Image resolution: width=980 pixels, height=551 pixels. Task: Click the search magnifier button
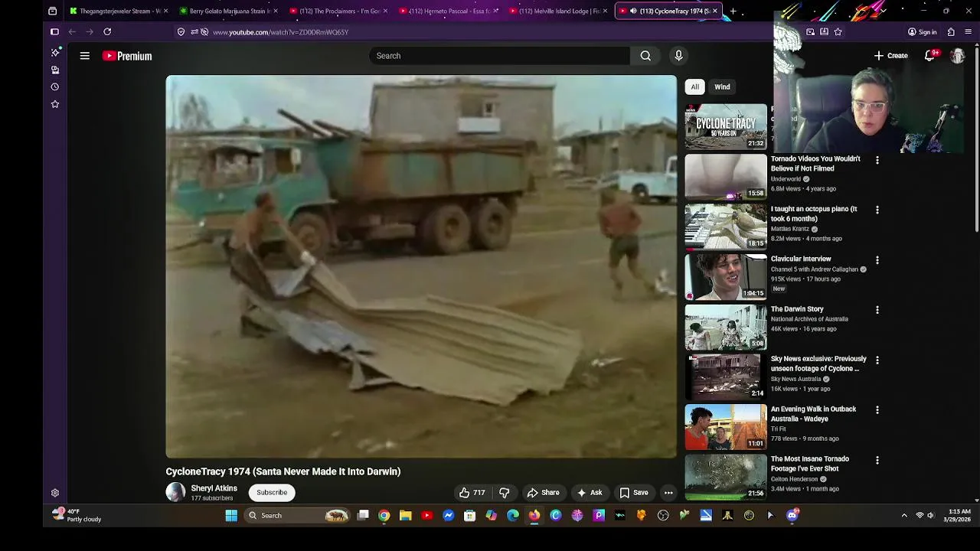(x=645, y=56)
